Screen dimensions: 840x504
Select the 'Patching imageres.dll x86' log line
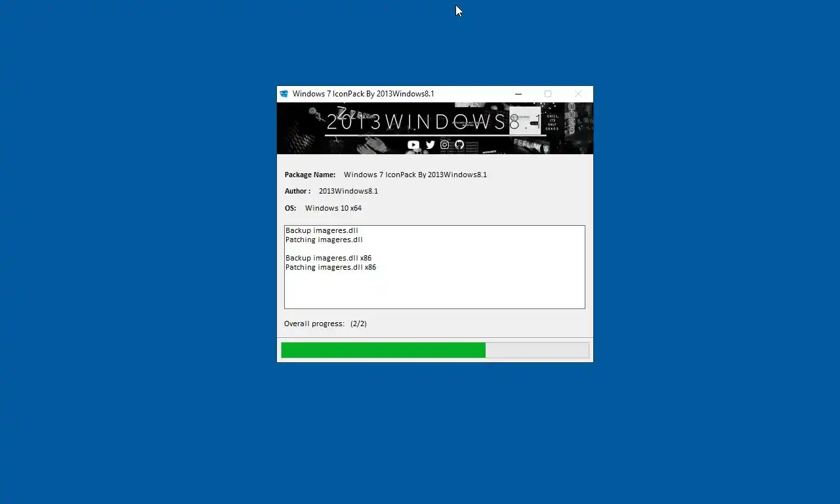[331, 267]
